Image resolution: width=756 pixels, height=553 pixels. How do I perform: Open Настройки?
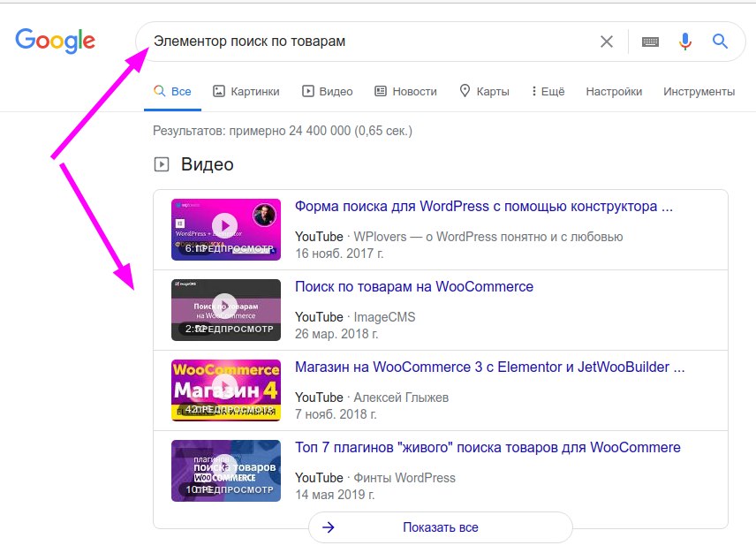(x=614, y=92)
